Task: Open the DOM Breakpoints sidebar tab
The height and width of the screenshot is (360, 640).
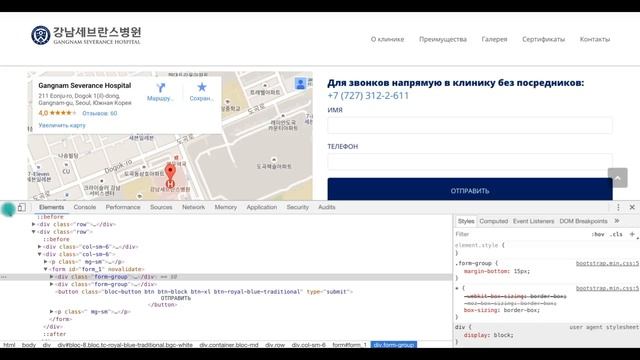Action: click(583, 221)
